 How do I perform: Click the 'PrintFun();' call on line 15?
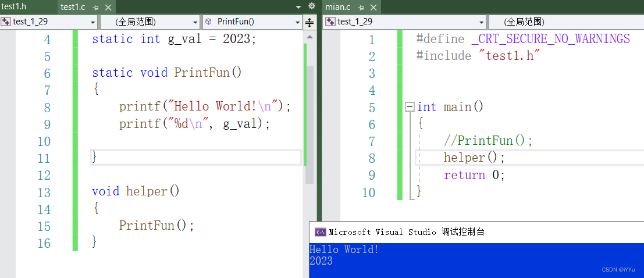tap(156, 226)
